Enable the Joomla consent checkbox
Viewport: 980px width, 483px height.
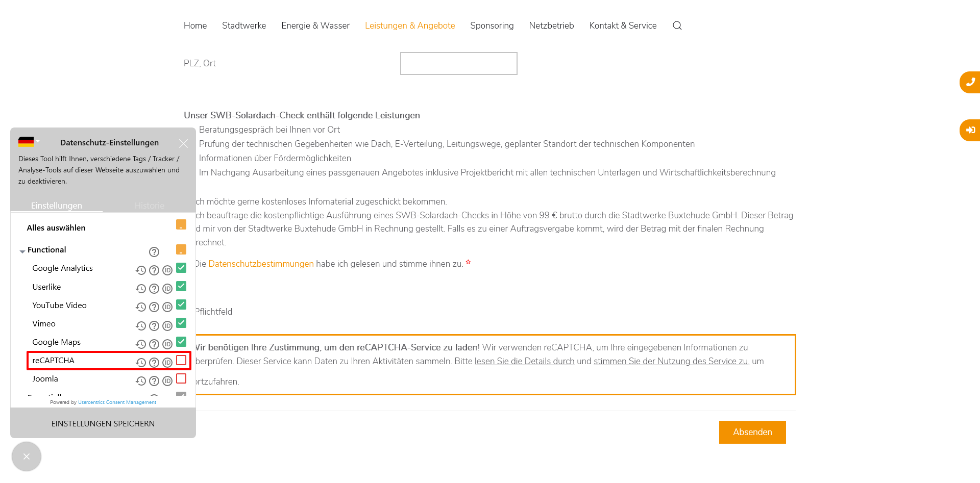(x=181, y=378)
